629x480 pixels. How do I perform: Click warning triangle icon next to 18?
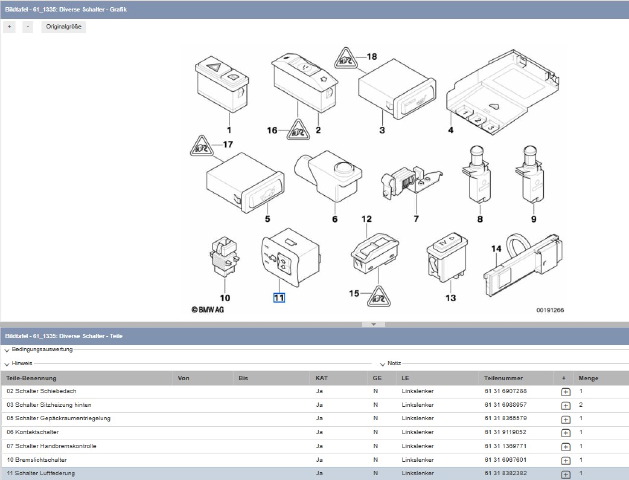(x=346, y=59)
